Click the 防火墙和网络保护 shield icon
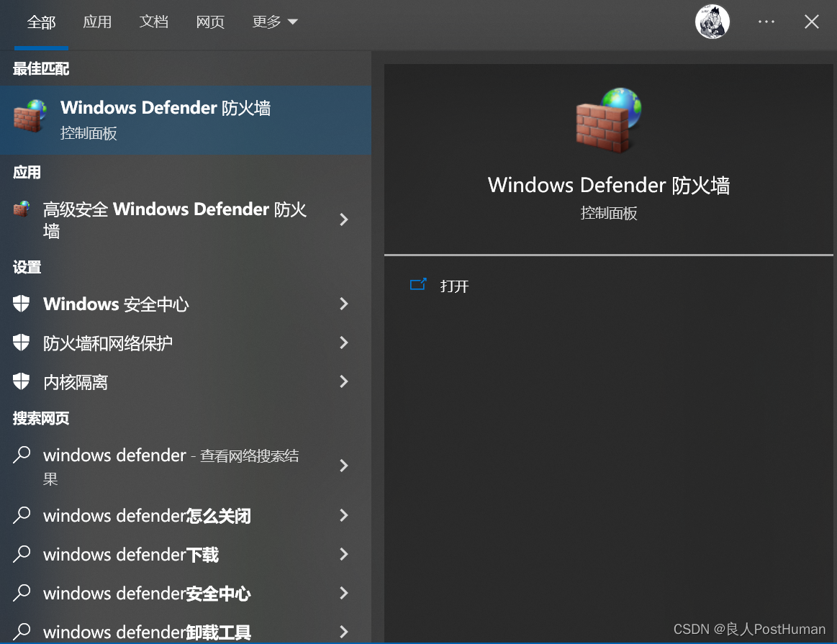 (x=20, y=343)
